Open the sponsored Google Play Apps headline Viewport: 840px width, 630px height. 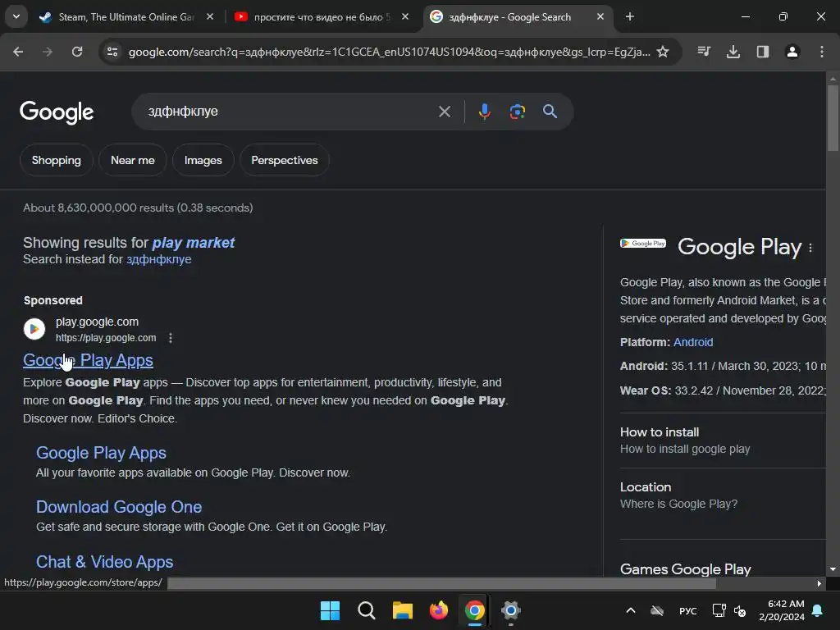click(89, 361)
